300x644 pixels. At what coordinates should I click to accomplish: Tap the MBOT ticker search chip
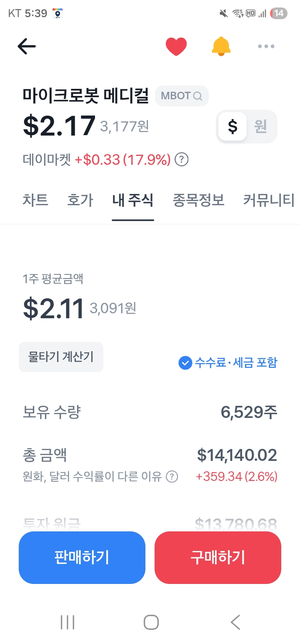pos(182,96)
